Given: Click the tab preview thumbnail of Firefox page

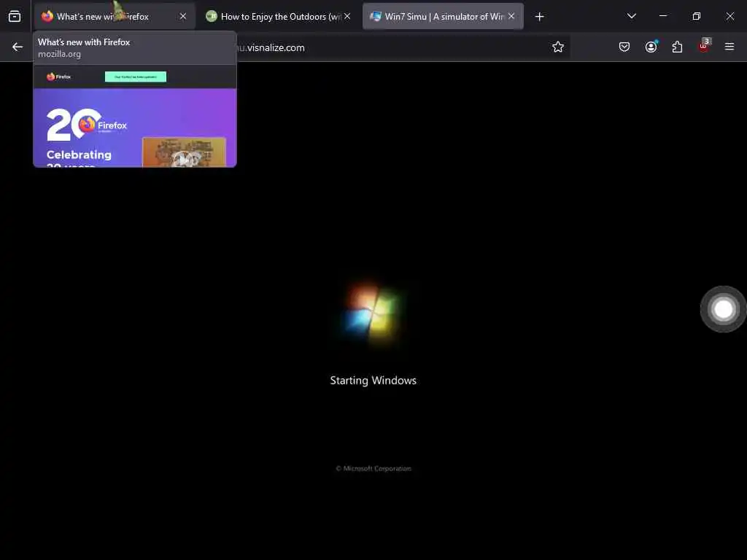Looking at the screenshot, I should (135, 116).
